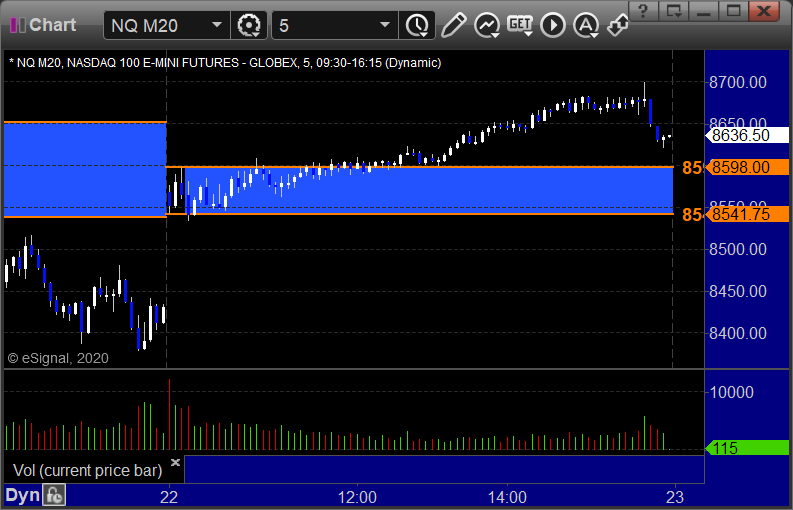This screenshot has height=510, width=793.
Task: Click the Vol (current price bar) label
Action: click(87, 471)
